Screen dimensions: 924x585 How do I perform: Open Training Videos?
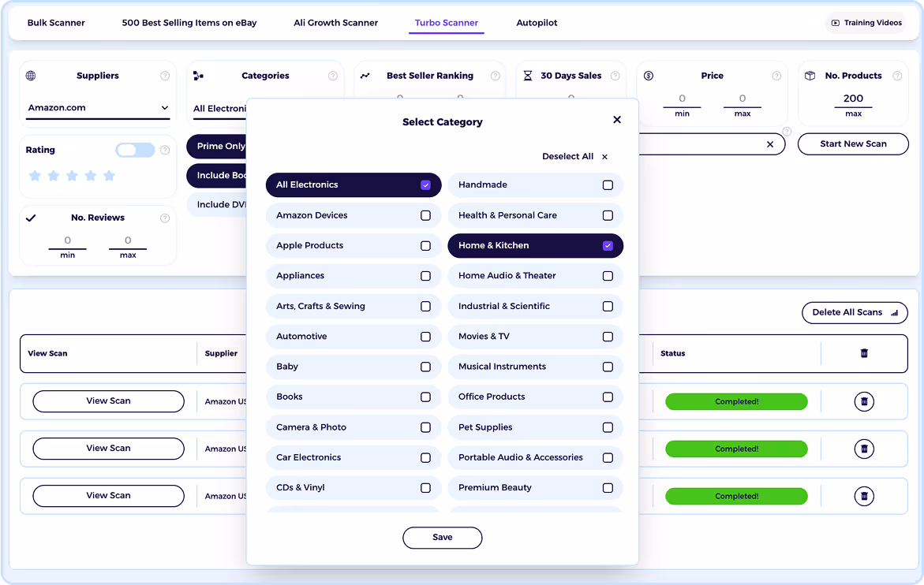(866, 23)
